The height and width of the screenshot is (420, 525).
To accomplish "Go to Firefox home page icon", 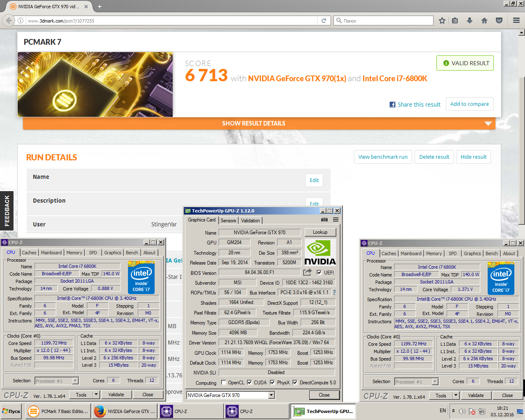I will coord(484,21).
